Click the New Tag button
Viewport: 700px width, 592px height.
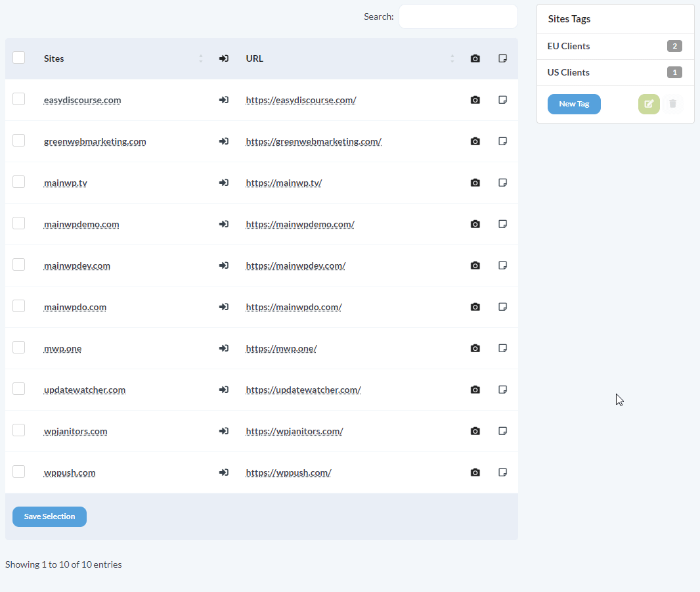point(574,104)
